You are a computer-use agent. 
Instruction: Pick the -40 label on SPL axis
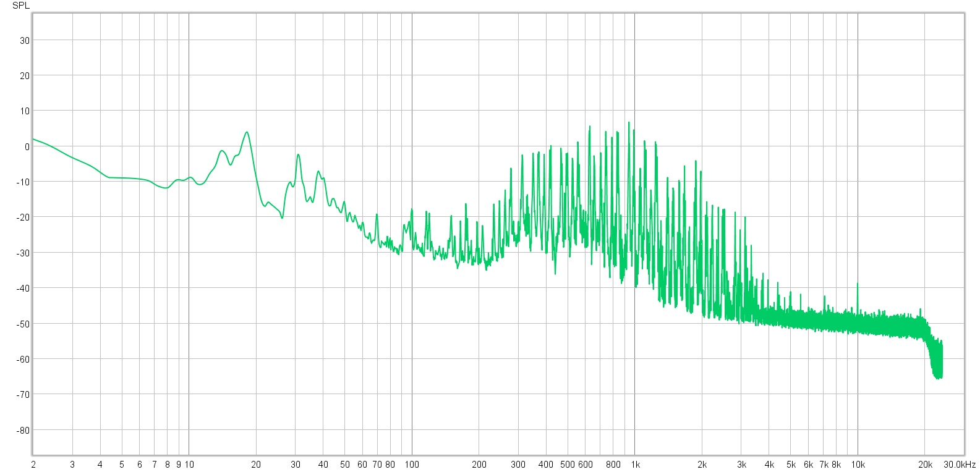point(23,288)
